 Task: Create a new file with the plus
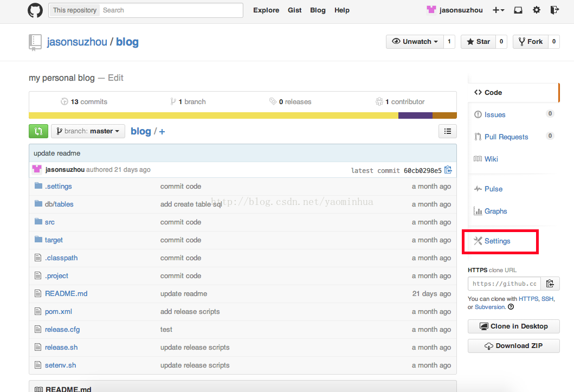click(162, 131)
